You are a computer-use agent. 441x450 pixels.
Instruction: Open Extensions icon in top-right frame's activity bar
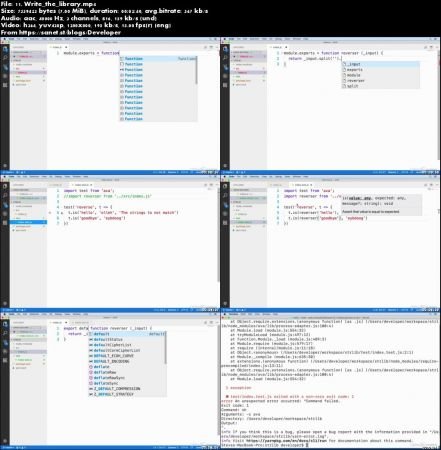coord(225,85)
